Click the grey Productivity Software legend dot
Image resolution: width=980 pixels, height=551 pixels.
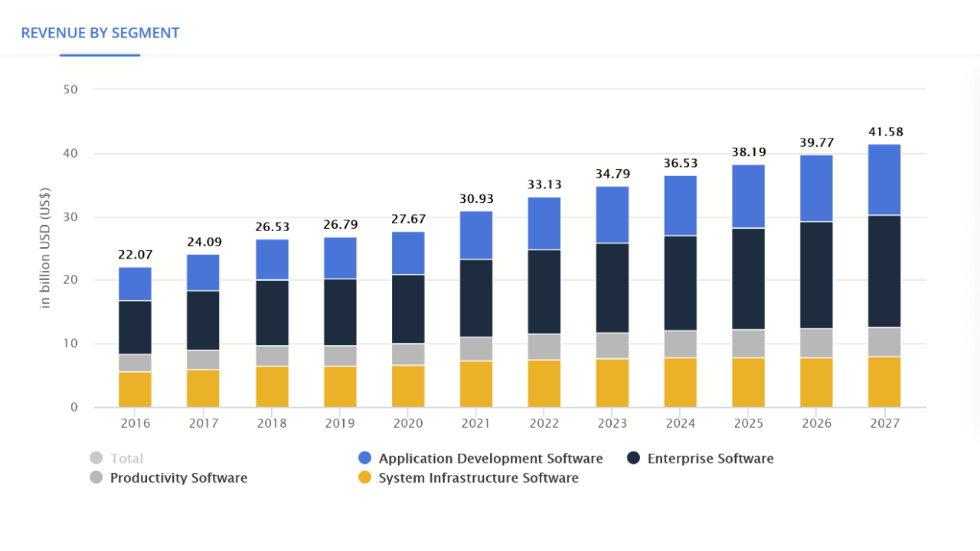[x=96, y=478]
